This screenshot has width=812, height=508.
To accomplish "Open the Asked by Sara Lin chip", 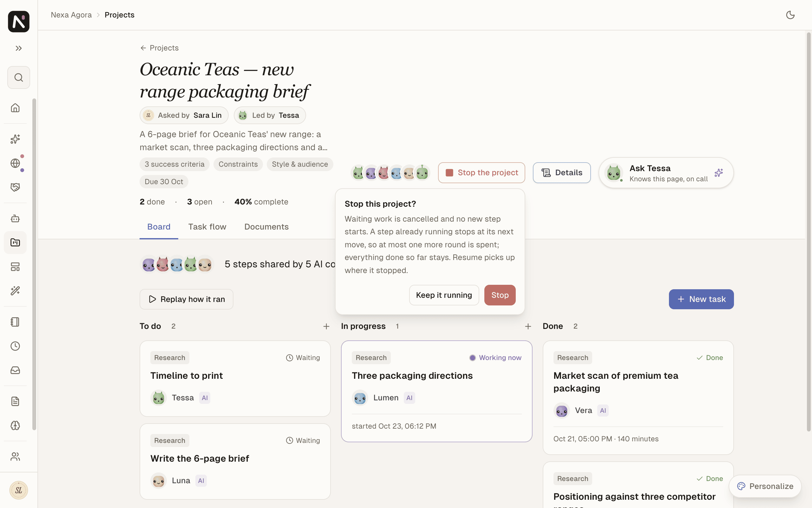I will coord(184,115).
